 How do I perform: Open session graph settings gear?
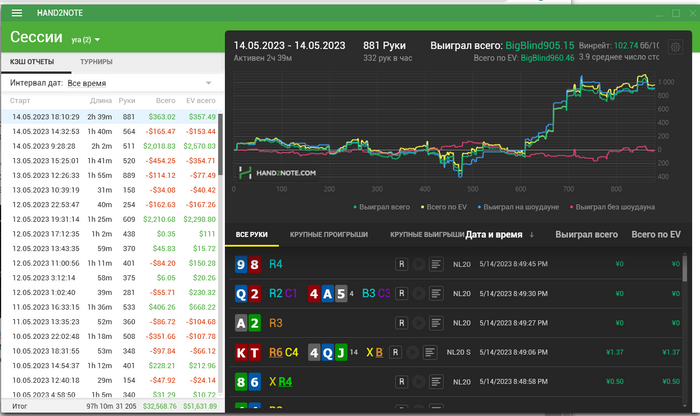click(x=675, y=47)
